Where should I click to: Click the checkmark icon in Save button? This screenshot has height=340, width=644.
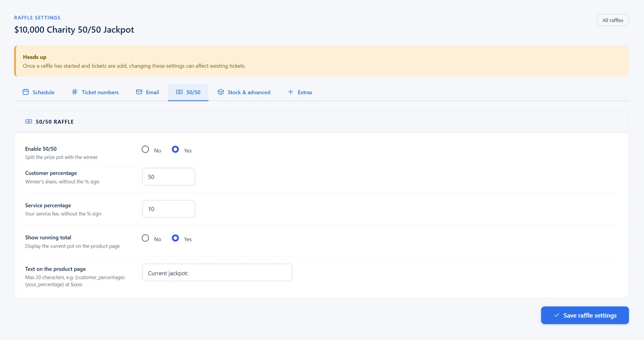(x=557, y=315)
